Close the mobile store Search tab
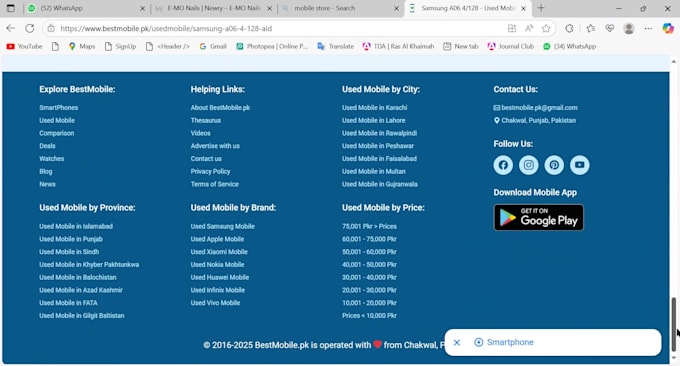Viewport: 680px width, 366px height. pos(396,8)
